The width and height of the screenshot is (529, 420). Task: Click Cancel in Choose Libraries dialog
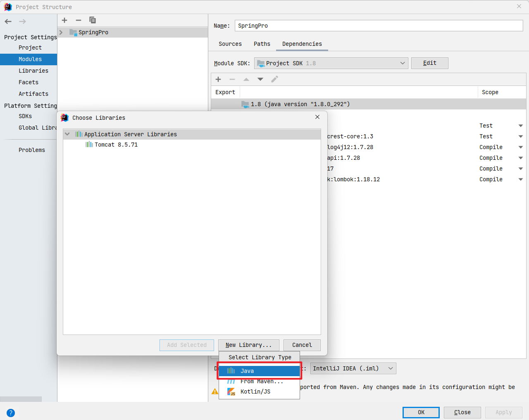tap(302, 345)
